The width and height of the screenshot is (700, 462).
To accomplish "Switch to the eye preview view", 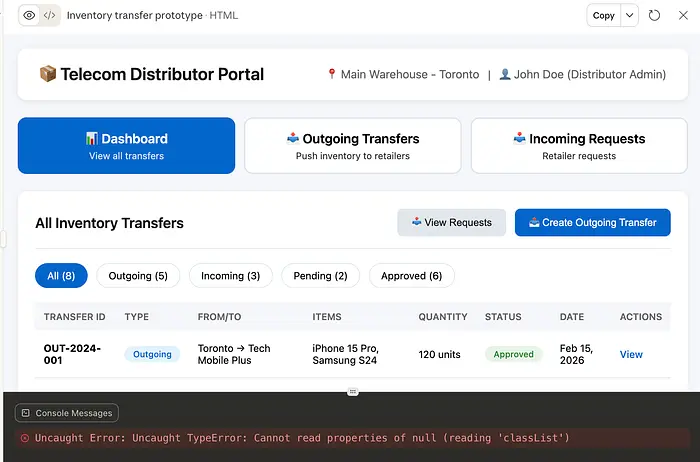I will pos(29,15).
